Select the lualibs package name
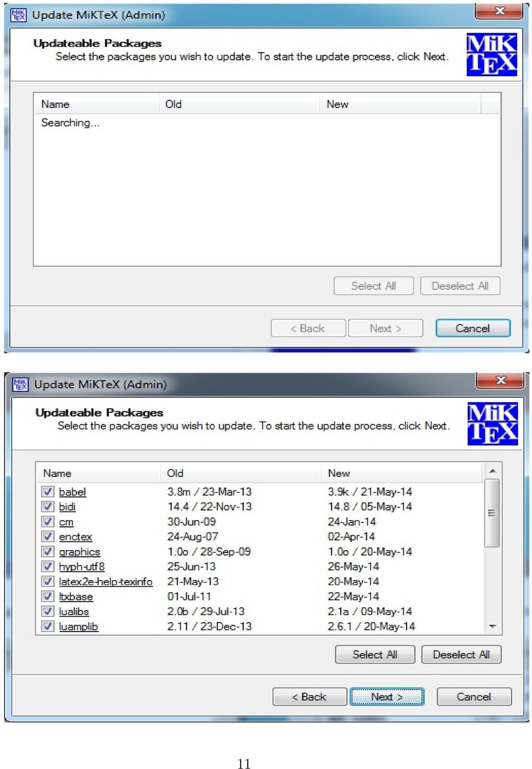 (x=74, y=611)
